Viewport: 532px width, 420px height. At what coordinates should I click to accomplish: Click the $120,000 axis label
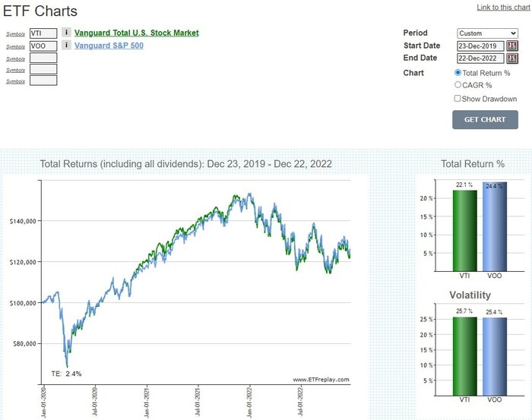[23, 262]
